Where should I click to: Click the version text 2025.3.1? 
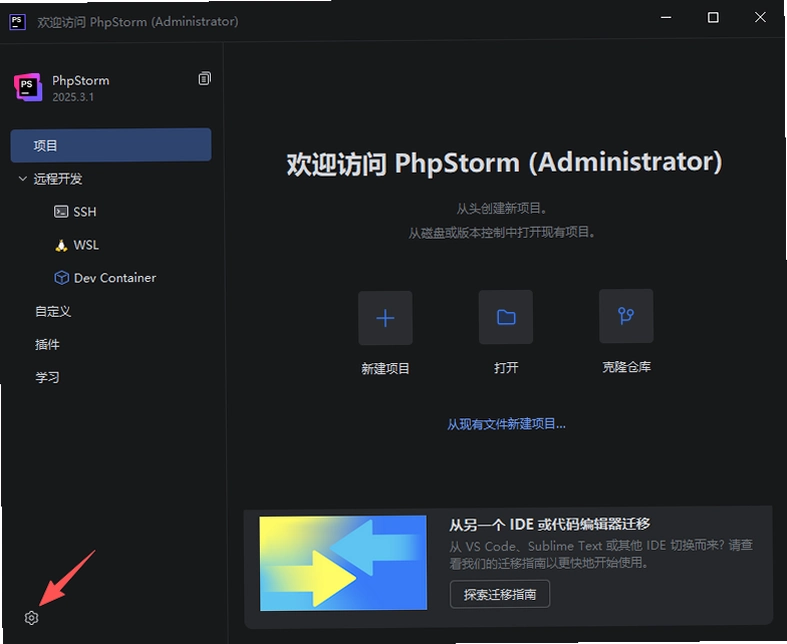click(73, 97)
